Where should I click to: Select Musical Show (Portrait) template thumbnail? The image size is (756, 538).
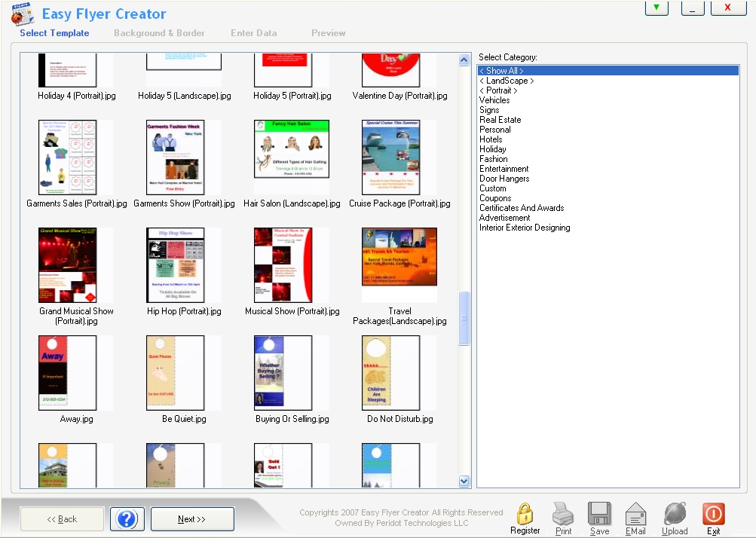[283, 265]
